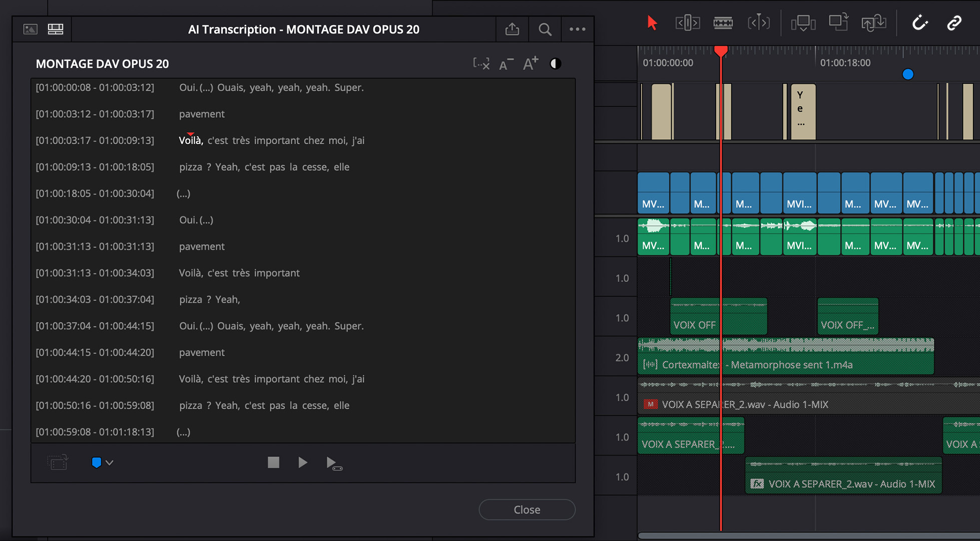Click the blue timeline marker
Viewport: 980px width, 541px height.
click(907, 75)
